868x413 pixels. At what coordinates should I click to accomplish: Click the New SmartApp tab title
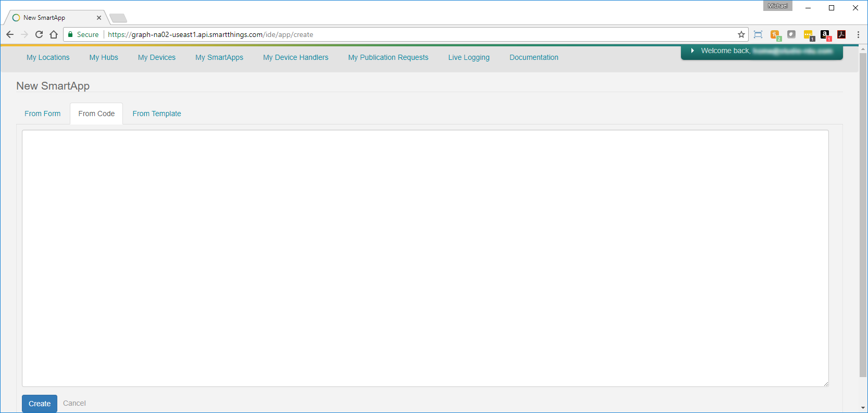[x=44, y=18]
